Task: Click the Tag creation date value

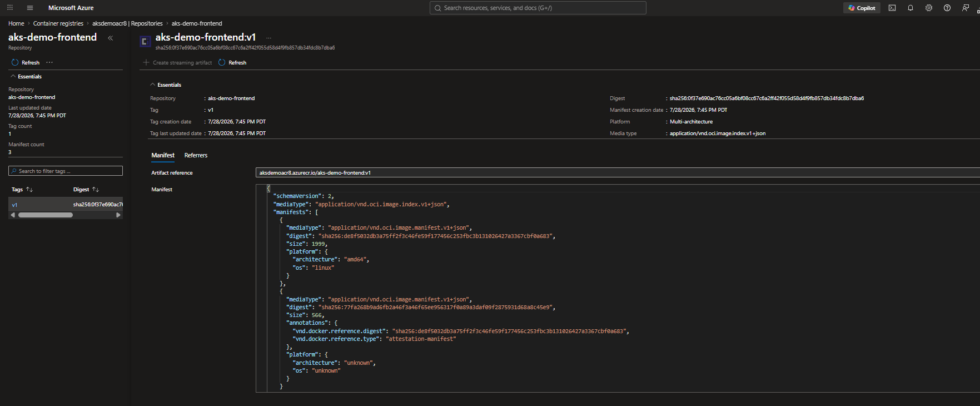Action: (x=237, y=122)
